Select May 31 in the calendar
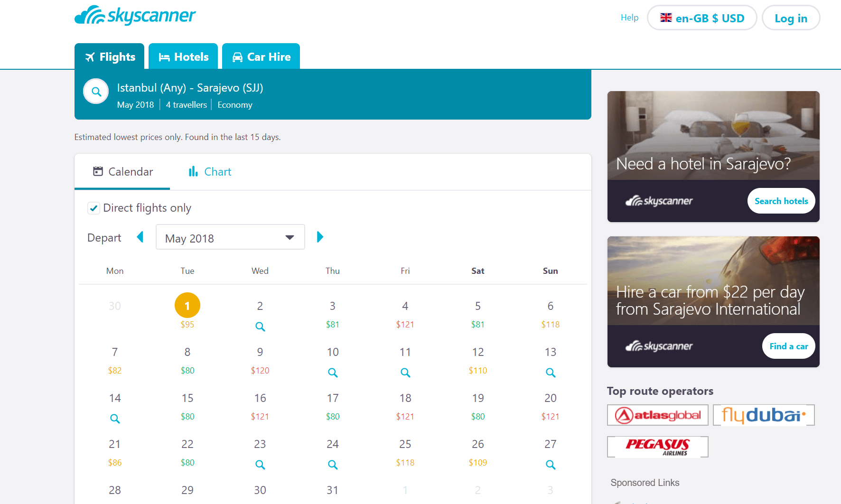This screenshot has width=841, height=504. point(333,490)
